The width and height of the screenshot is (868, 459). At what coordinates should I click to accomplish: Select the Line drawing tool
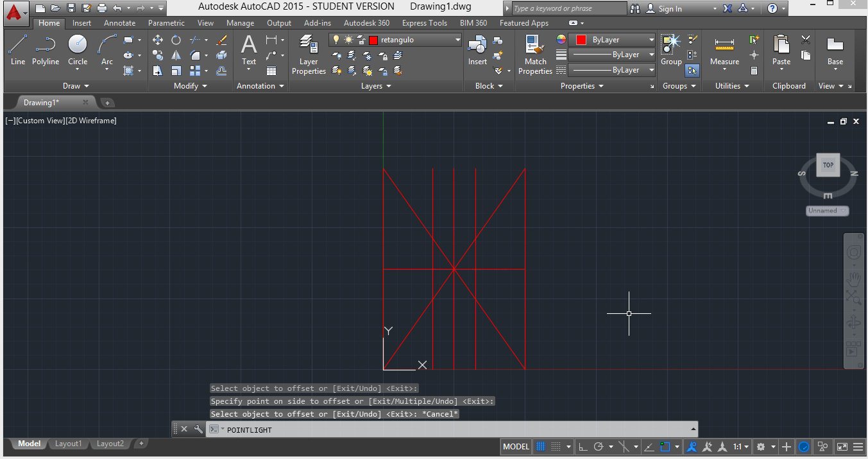pos(18,50)
